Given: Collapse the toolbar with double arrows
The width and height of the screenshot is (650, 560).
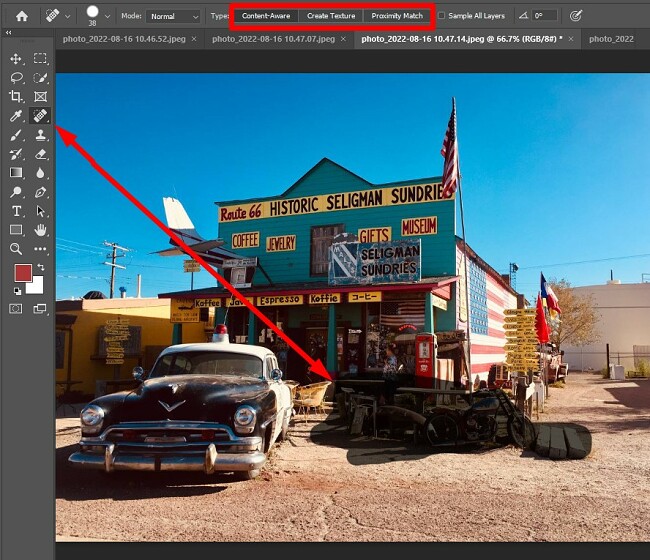Looking at the screenshot, I should pyautogui.click(x=8, y=32).
